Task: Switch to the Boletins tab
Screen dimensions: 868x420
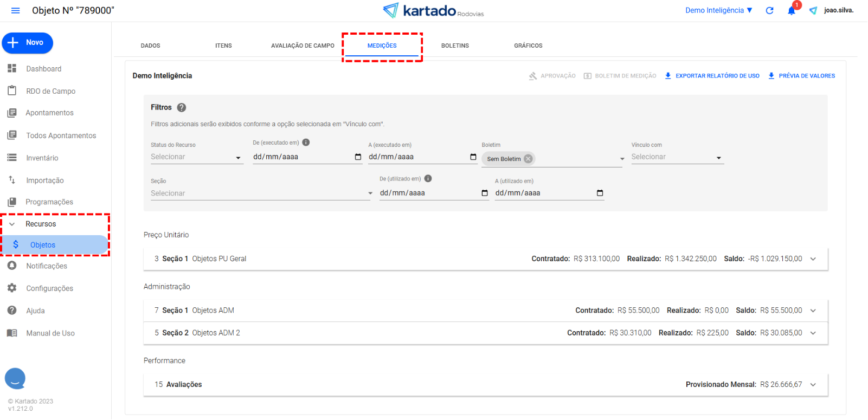Action: (455, 46)
